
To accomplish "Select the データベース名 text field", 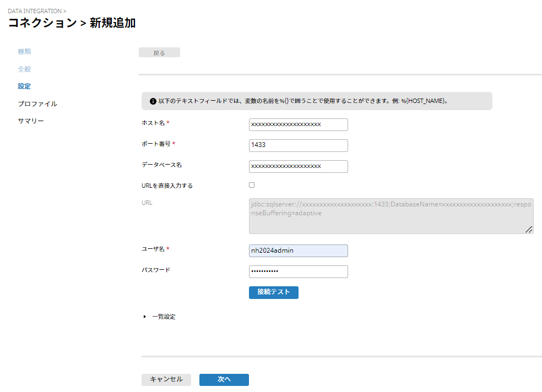I will click(298, 166).
